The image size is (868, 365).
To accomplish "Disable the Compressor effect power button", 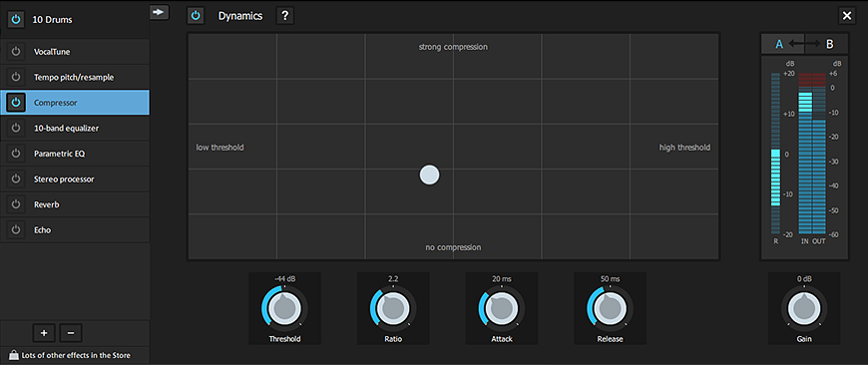I will click(x=16, y=103).
